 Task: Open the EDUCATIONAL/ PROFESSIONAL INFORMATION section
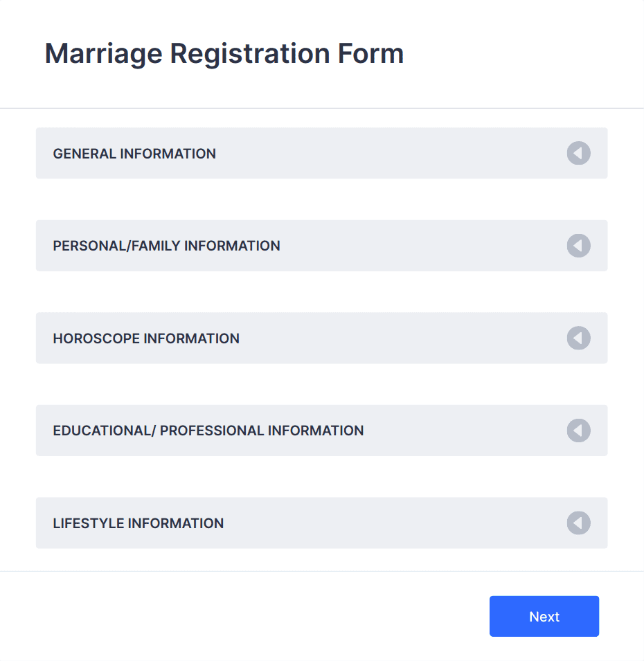[x=321, y=431]
